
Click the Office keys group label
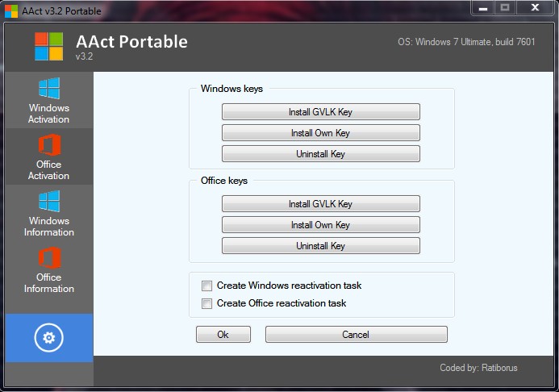(x=224, y=181)
